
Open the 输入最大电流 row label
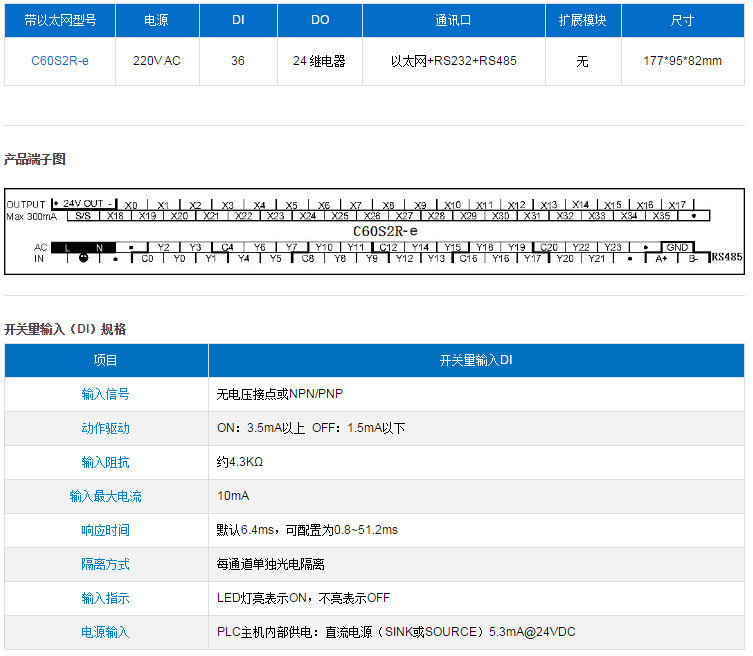click(x=106, y=496)
